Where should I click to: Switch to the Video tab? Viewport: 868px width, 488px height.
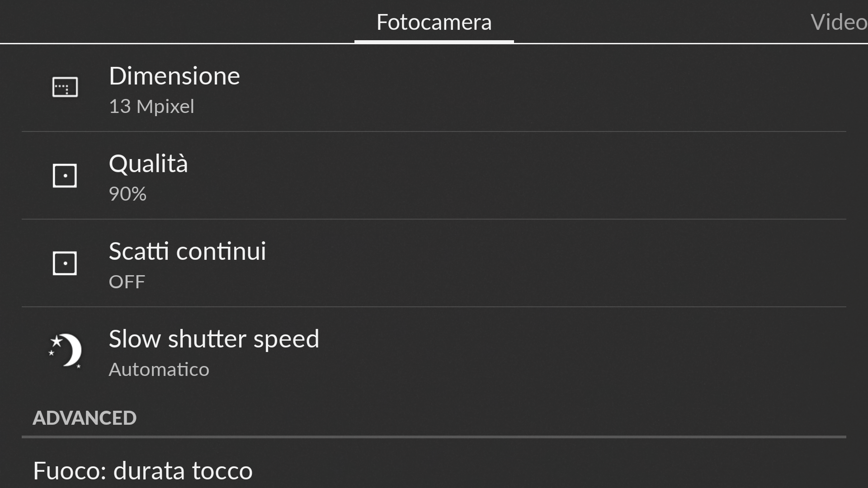coord(839,22)
